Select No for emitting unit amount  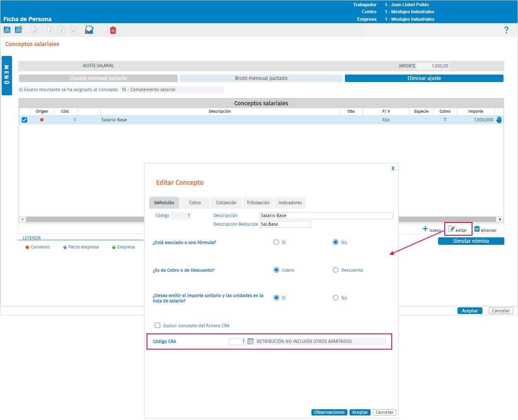335,298
